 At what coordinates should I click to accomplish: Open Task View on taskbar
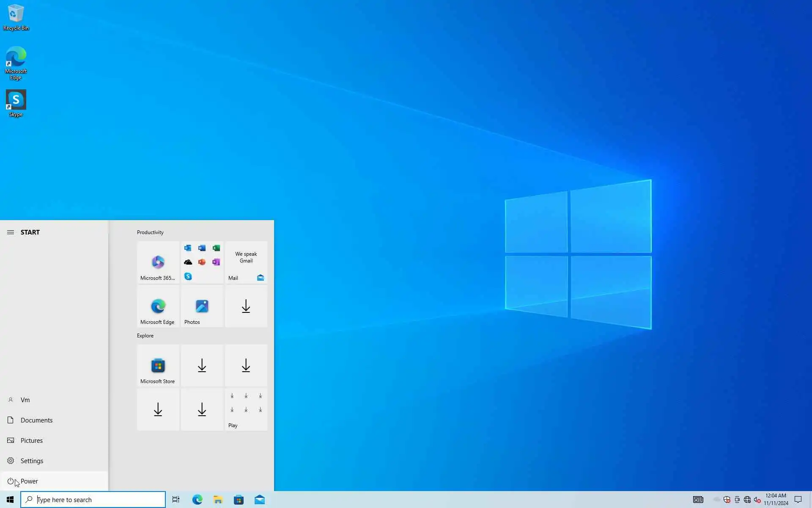pos(176,500)
